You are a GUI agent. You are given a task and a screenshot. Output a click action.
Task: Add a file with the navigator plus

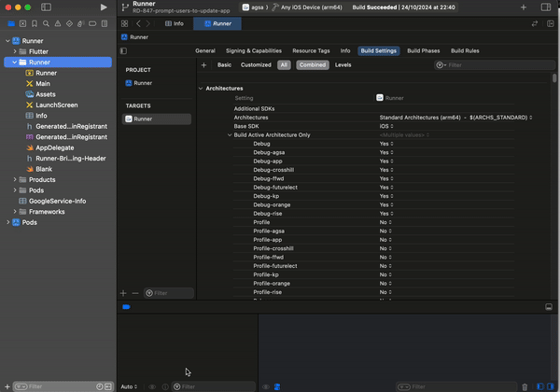[7, 386]
